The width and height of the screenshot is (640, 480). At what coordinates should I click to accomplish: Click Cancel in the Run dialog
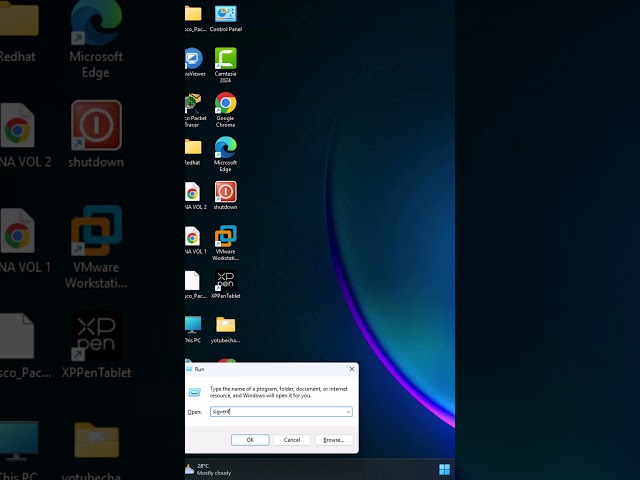point(292,440)
